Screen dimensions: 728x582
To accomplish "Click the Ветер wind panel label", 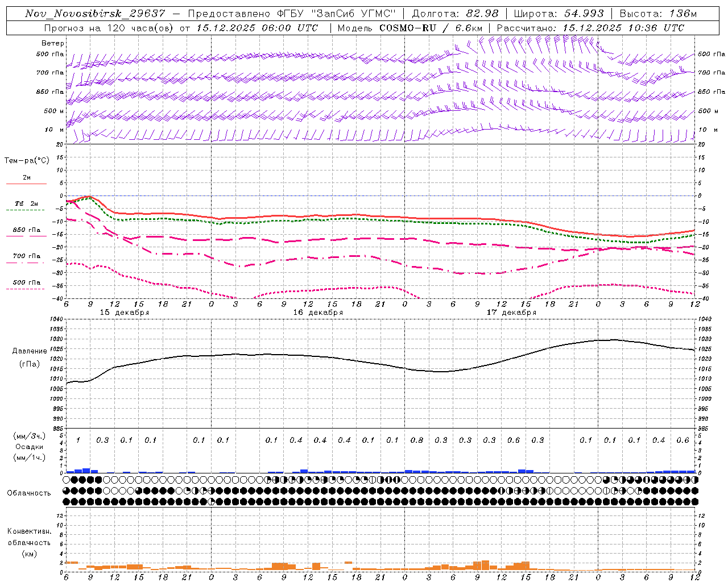I will coord(53,43).
